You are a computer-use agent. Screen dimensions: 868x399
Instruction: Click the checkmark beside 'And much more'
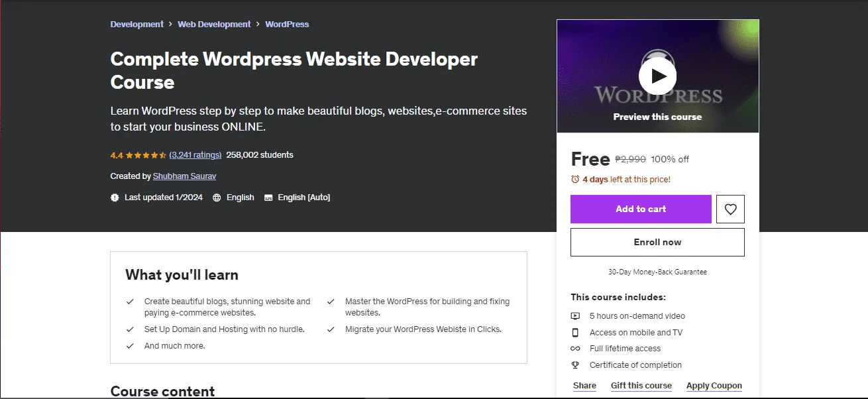tap(130, 346)
